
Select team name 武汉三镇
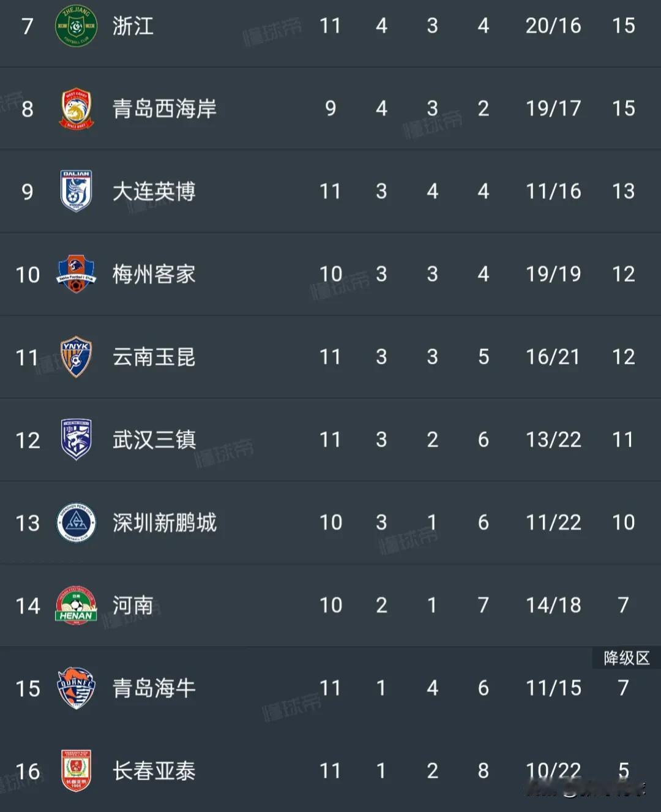(154, 440)
